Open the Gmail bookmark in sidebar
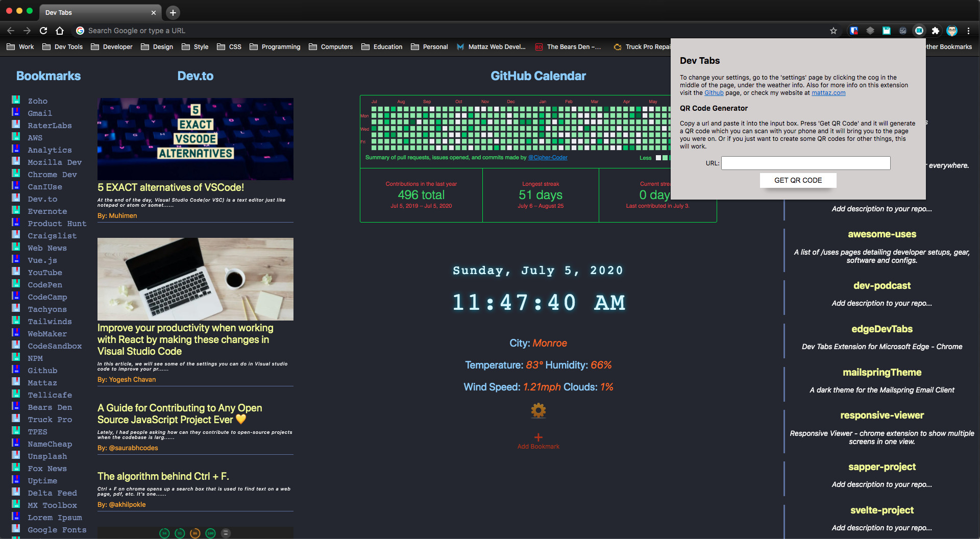 (40, 113)
